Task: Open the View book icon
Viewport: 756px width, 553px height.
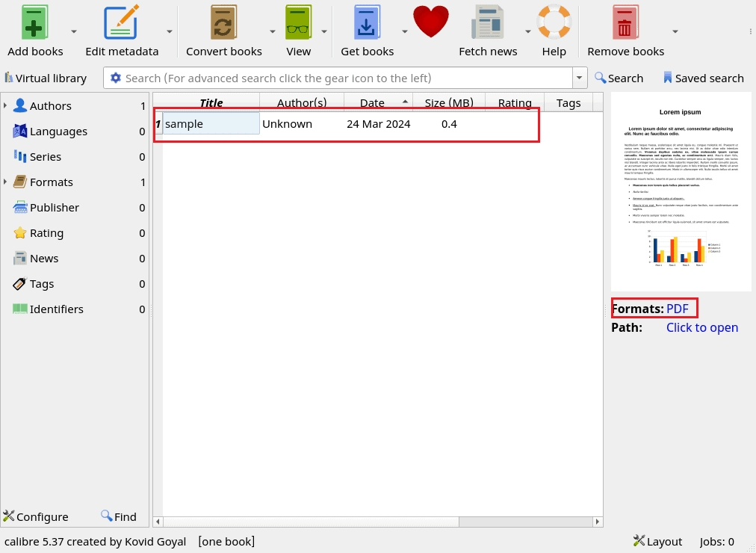Action: click(299, 22)
